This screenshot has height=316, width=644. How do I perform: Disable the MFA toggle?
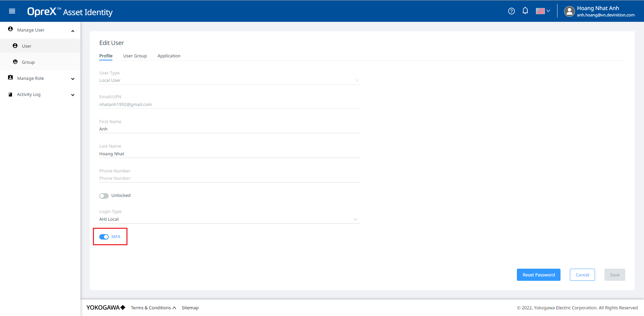coord(104,237)
